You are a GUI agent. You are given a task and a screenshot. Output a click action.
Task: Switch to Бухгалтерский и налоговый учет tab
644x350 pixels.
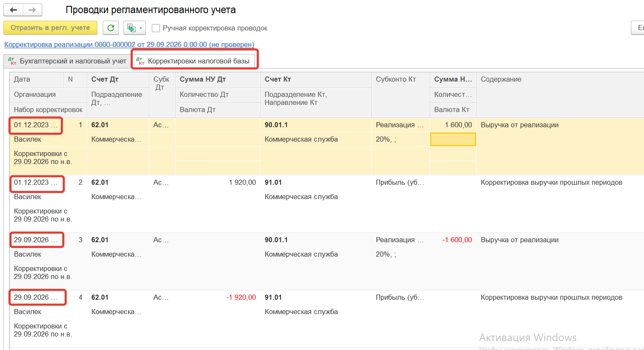(x=67, y=61)
